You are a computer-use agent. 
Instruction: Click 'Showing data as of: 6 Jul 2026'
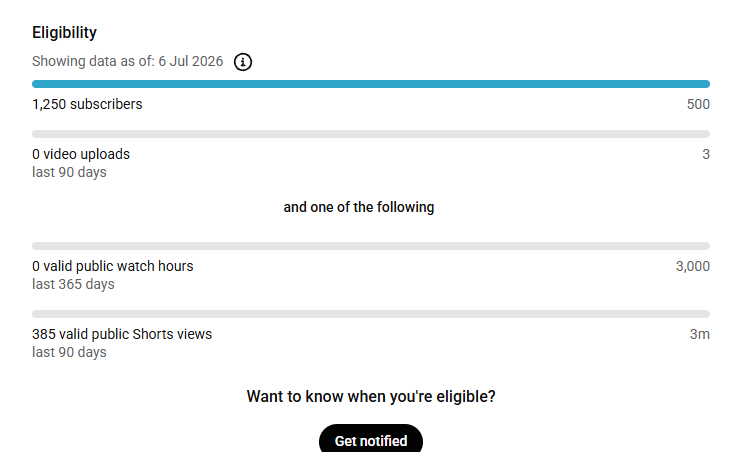pos(127,62)
